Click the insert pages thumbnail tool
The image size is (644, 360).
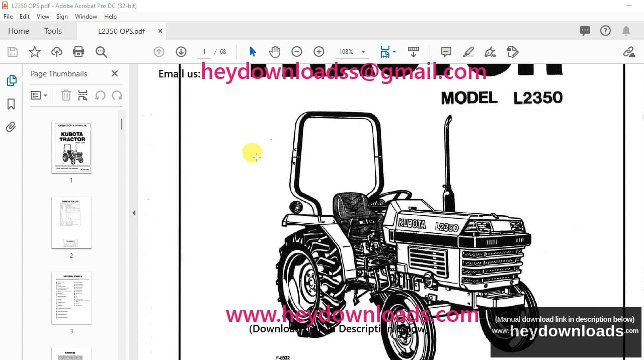[x=83, y=96]
